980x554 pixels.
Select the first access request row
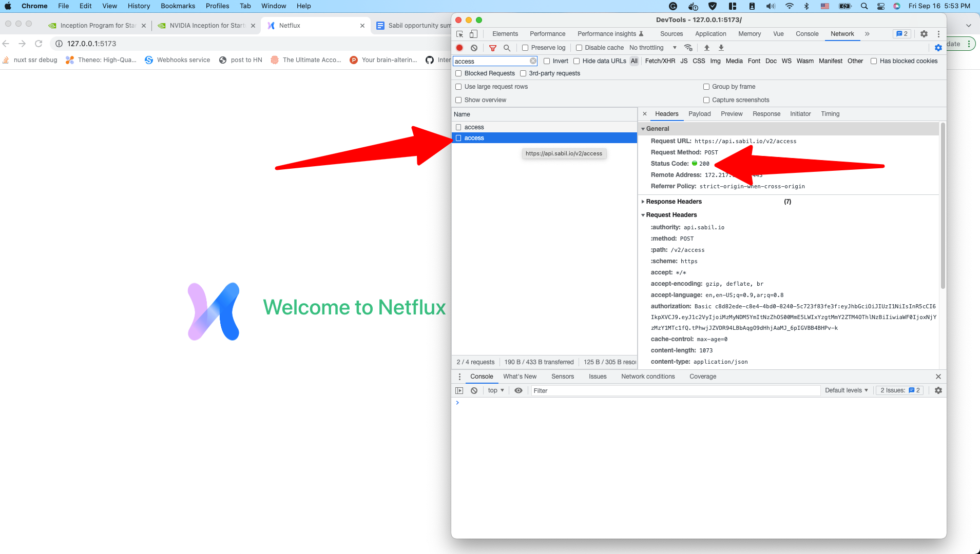[x=544, y=127]
